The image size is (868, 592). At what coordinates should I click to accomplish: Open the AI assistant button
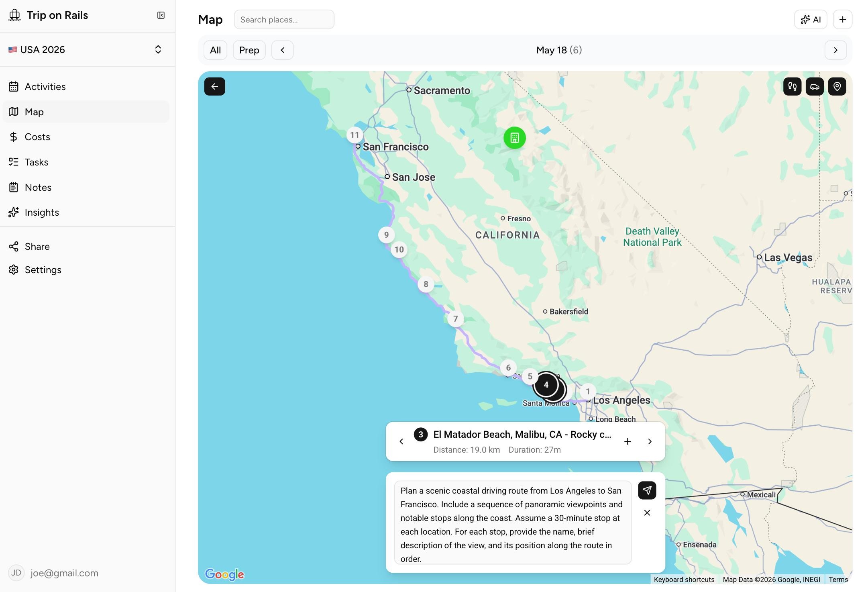coord(810,19)
